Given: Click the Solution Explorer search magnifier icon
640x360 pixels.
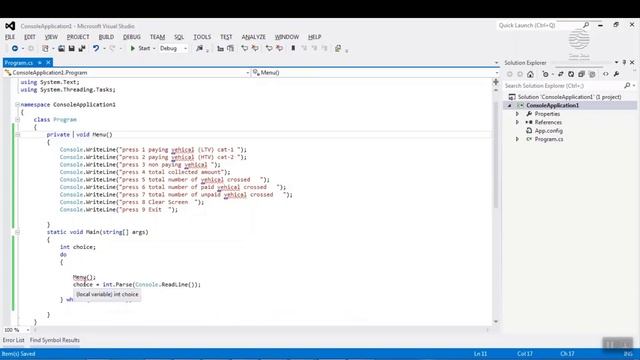Looking at the screenshot, I should click(x=627, y=85).
